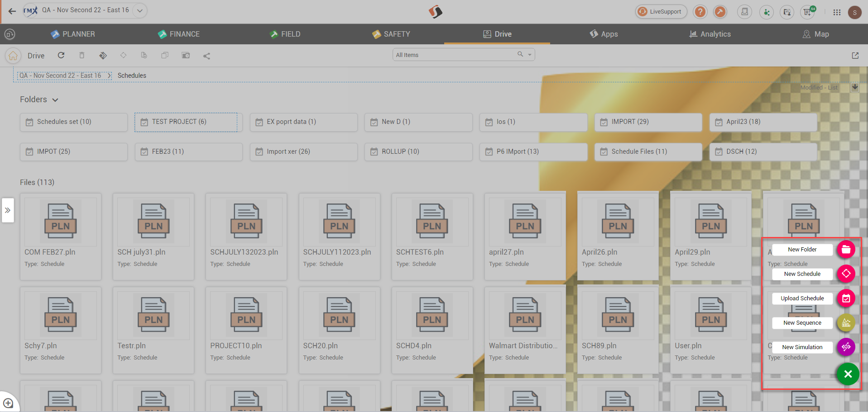Open the Testr.pln file
The image size is (868, 412).
coord(153,330)
